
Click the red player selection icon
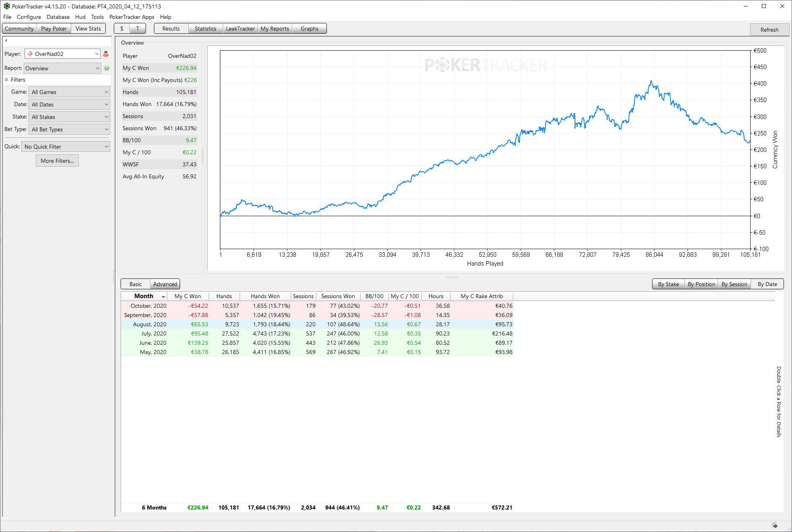106,54
